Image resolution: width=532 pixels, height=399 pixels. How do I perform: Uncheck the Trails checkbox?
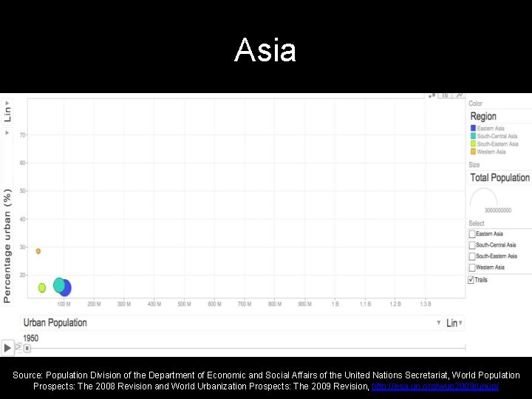471,279
